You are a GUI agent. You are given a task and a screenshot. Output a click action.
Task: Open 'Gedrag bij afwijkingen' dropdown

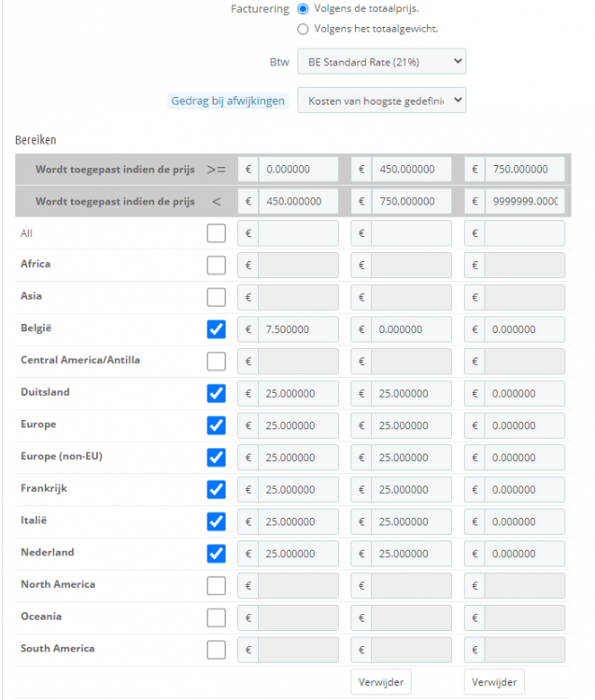click(x=381, y=100)
